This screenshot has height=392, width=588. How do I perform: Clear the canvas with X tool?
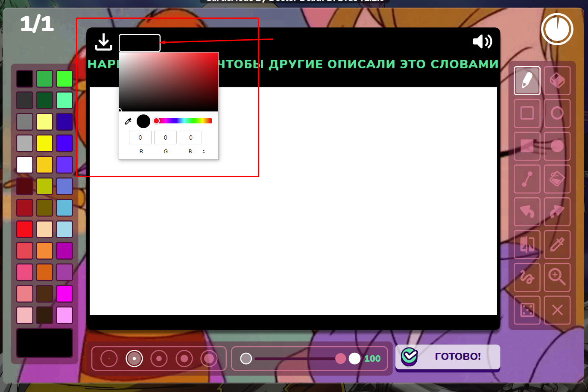coord(557,310)
